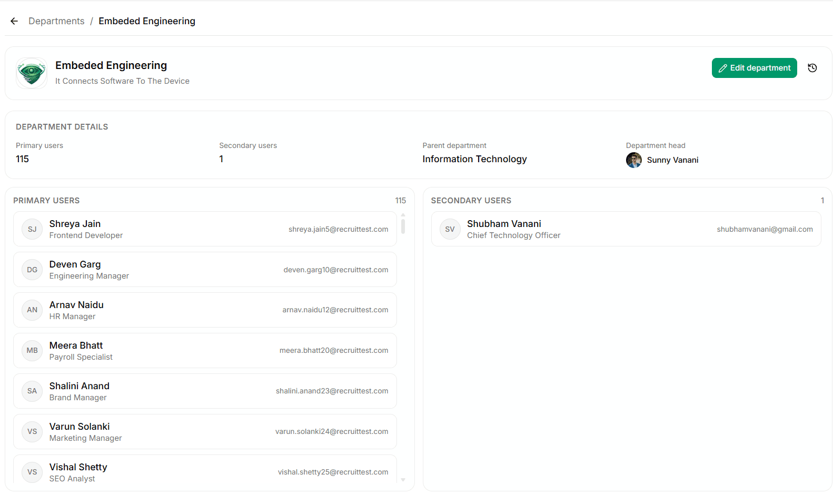Viewport: 833px width, 504px height.
Task: Click email shubhamvanani@gmail.com
Action: click(x=765, y=229)
